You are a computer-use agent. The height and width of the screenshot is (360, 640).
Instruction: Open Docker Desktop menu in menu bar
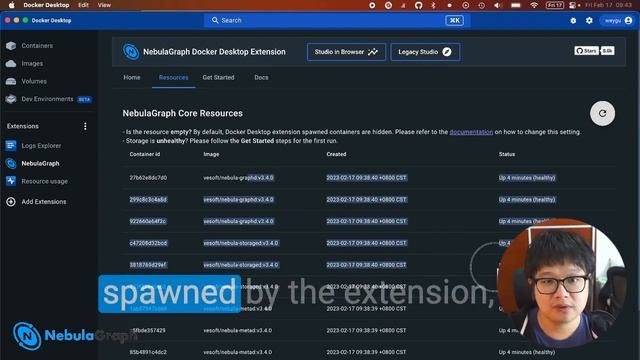(46, 5)
